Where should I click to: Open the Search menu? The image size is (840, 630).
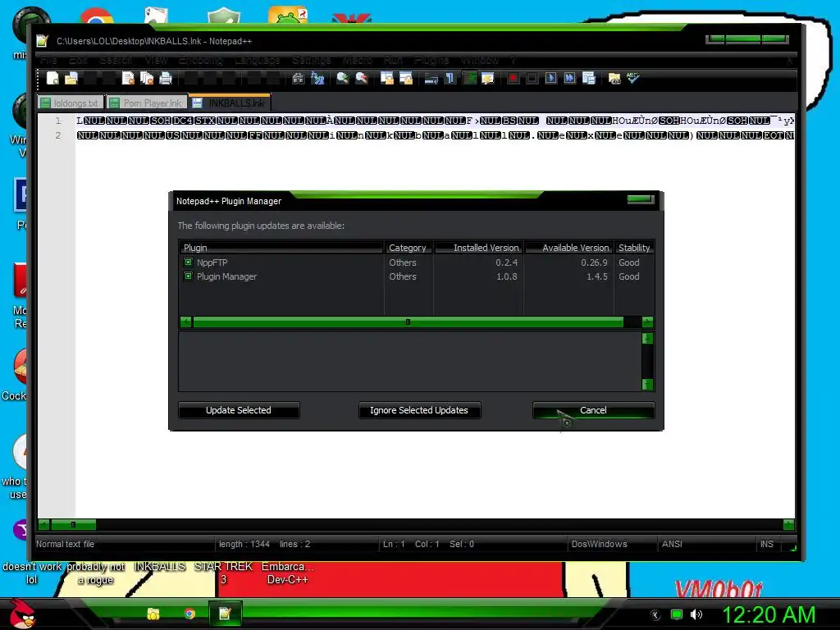click(x=116, y=60)
